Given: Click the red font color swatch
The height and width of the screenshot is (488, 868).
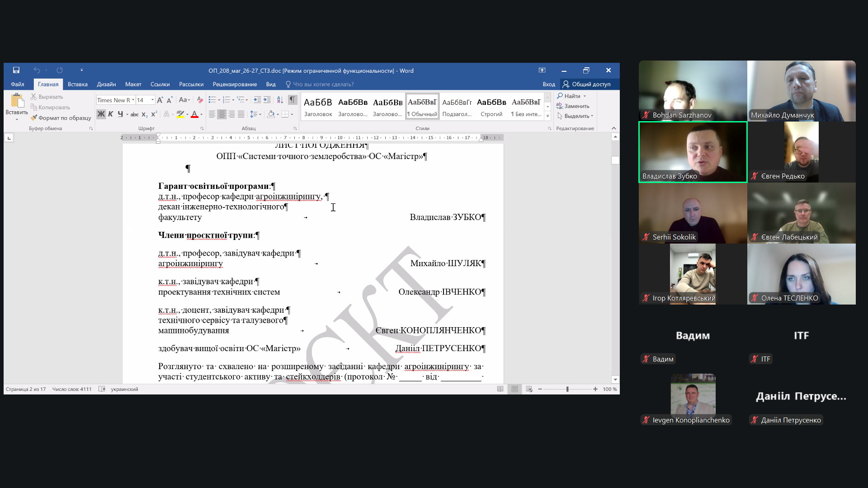Looking at the screenshot, I should (x=194, y=114).
